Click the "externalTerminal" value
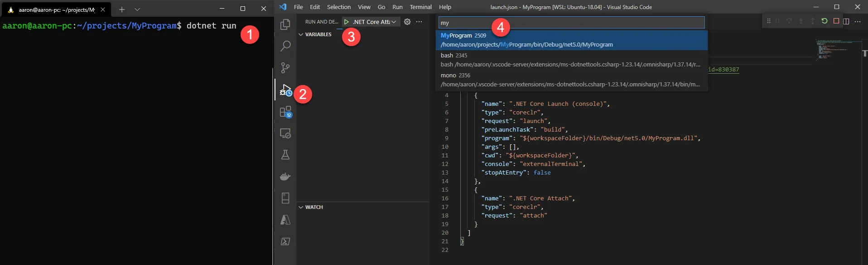The image size is (868, 265). pos(550,164)
